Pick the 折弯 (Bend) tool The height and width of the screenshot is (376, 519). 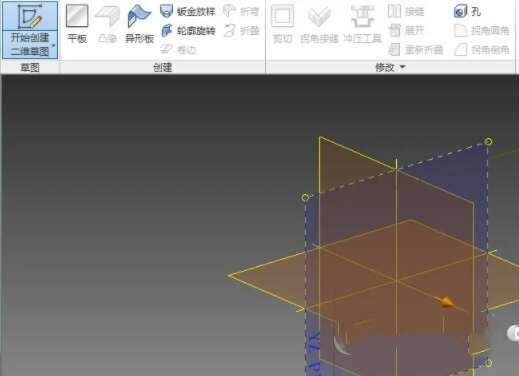coord(241,11)
